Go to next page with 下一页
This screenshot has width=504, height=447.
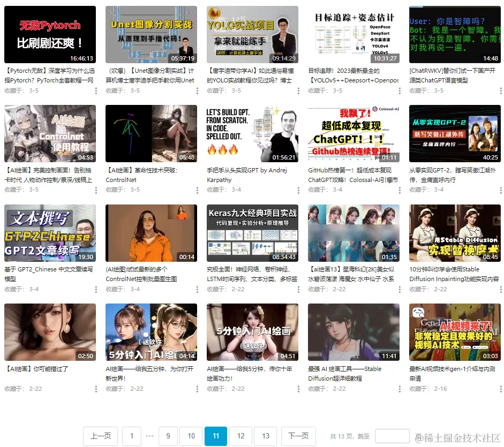pos(298,436)
